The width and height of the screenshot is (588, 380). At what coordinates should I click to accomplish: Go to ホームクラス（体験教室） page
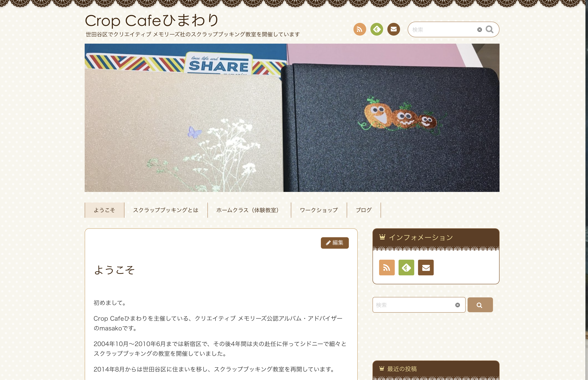[x=249, y=210]
